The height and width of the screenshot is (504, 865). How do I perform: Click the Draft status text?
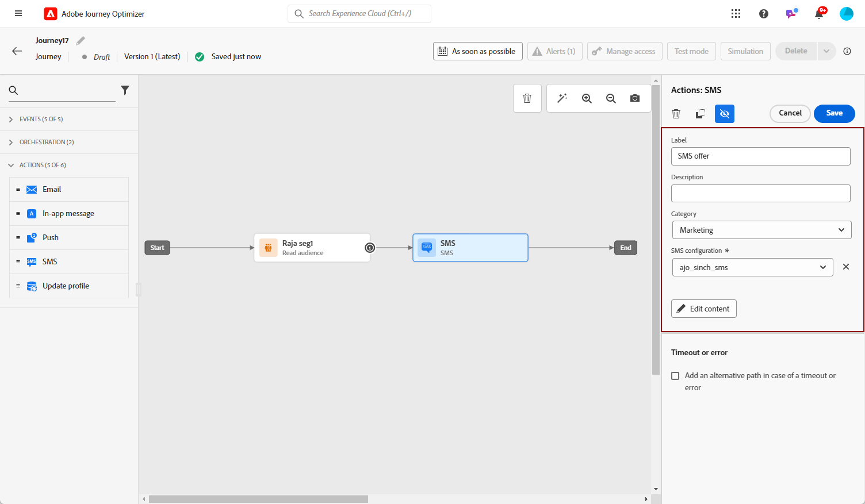click(102, 57)
